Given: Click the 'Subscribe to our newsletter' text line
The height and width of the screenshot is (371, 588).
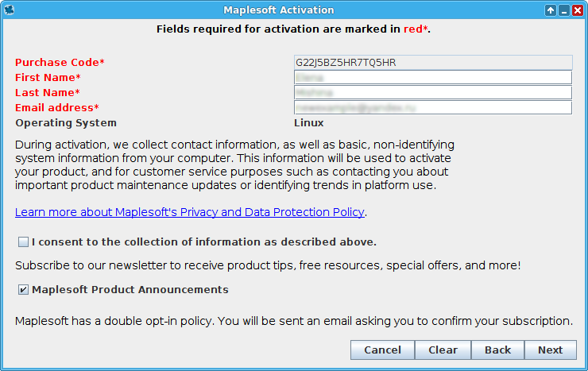Looking at the screenshot, I should [268, 265].
